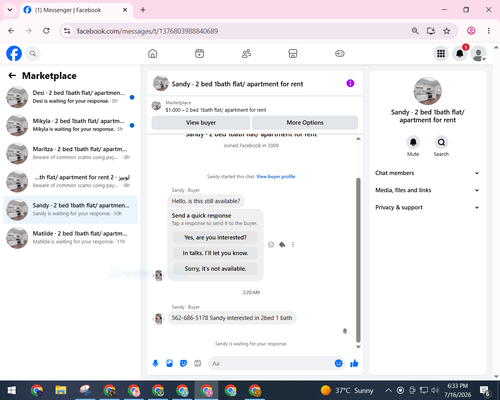Open site information icon in address bar
The height and width of the screenshot is (400, 500).
(67, 31)
